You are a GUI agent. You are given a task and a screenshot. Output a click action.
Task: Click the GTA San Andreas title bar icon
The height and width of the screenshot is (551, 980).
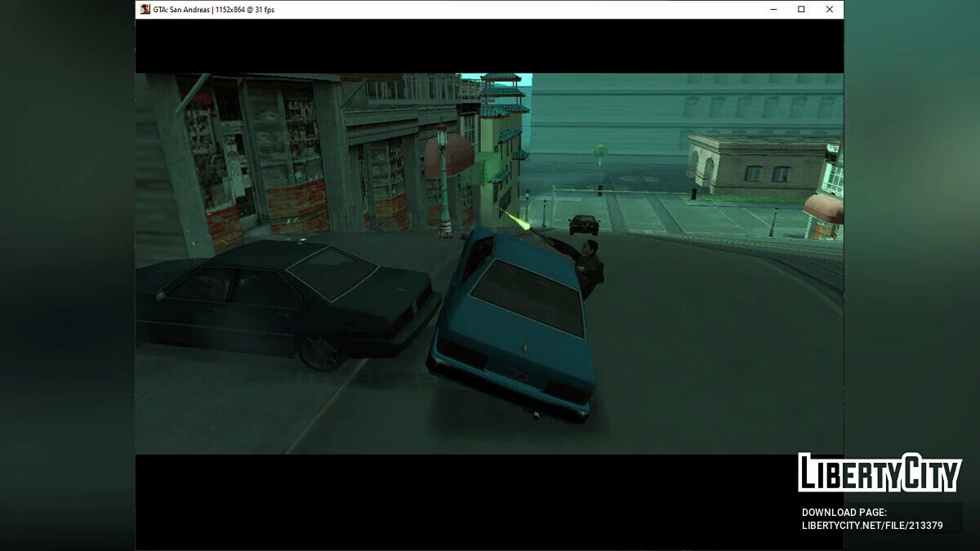145,10
